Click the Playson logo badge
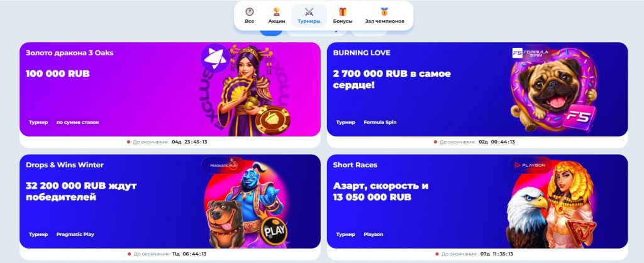The height and width of the screenshot is (263, 644). [530, 165]
